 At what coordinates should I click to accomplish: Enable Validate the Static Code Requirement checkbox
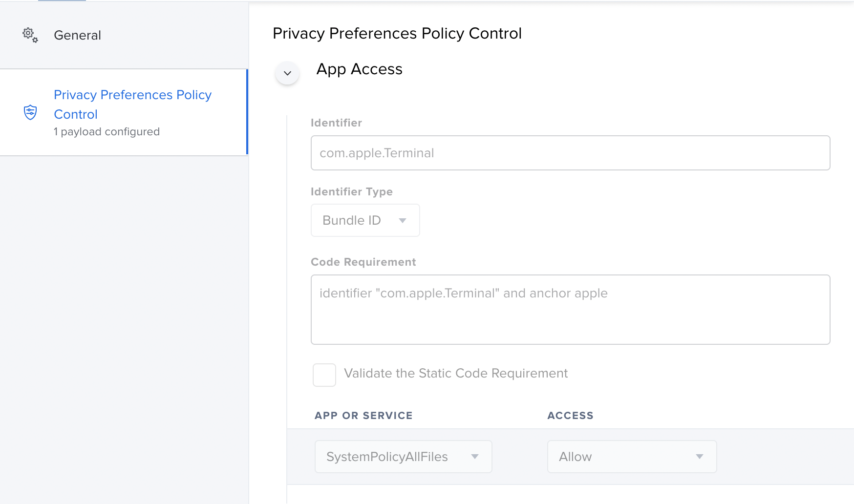coord(324,375)
